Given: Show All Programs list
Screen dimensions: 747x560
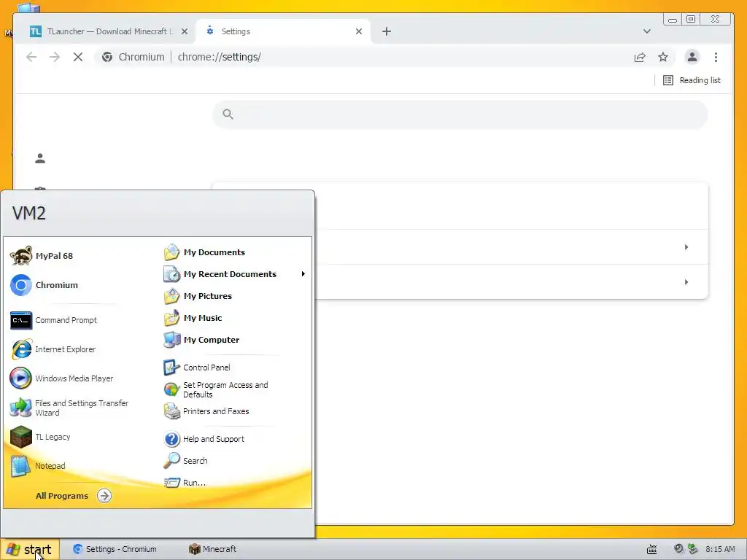Looking at the screenshot, I should tap(73, 496).
